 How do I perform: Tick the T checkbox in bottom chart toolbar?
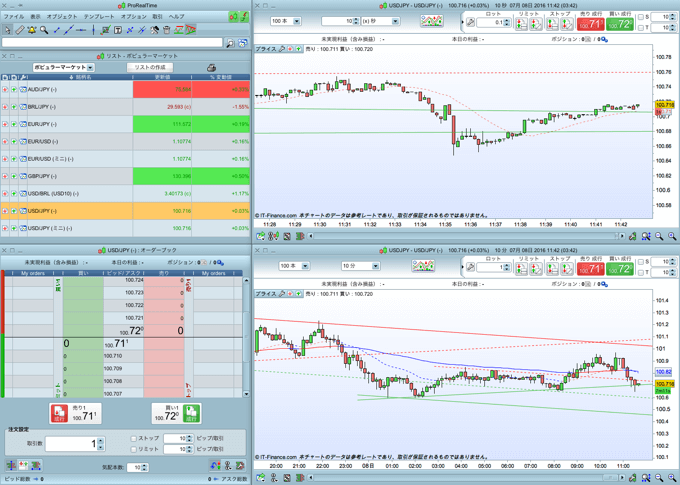641,272
